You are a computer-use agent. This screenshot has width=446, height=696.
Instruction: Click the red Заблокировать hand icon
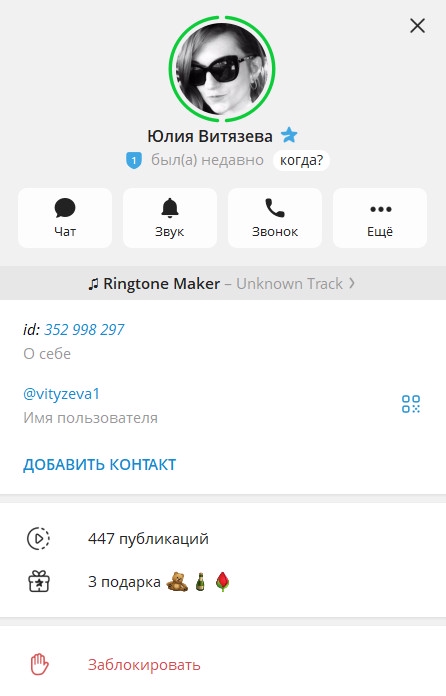point(39,664)
